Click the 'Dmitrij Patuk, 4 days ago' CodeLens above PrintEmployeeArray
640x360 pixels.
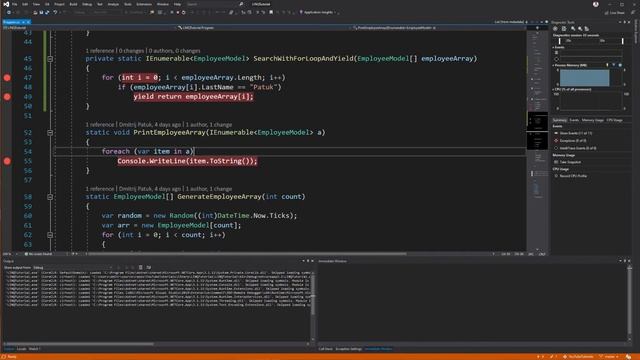[x=150, y=124]
